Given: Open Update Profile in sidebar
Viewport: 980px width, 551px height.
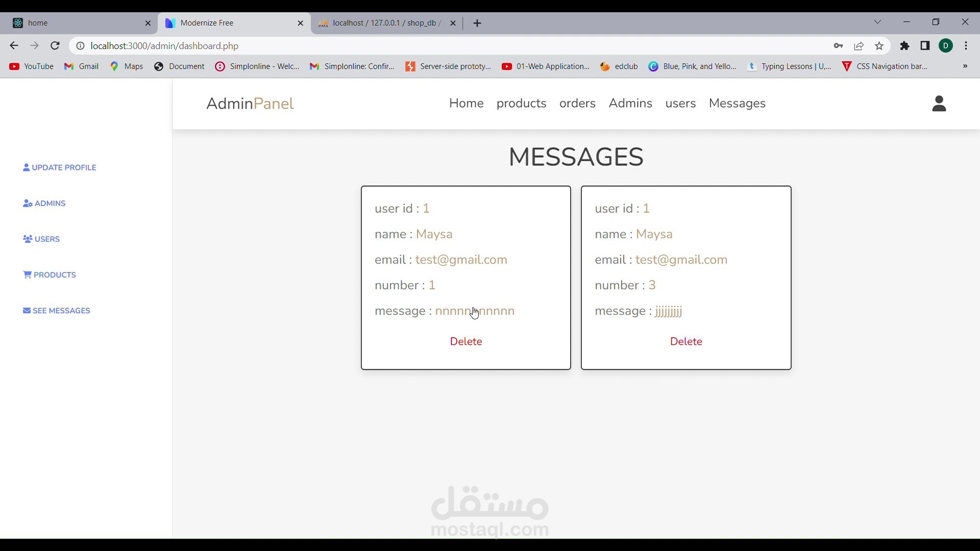Looking at the screenshot, I should tap(60, 168).
